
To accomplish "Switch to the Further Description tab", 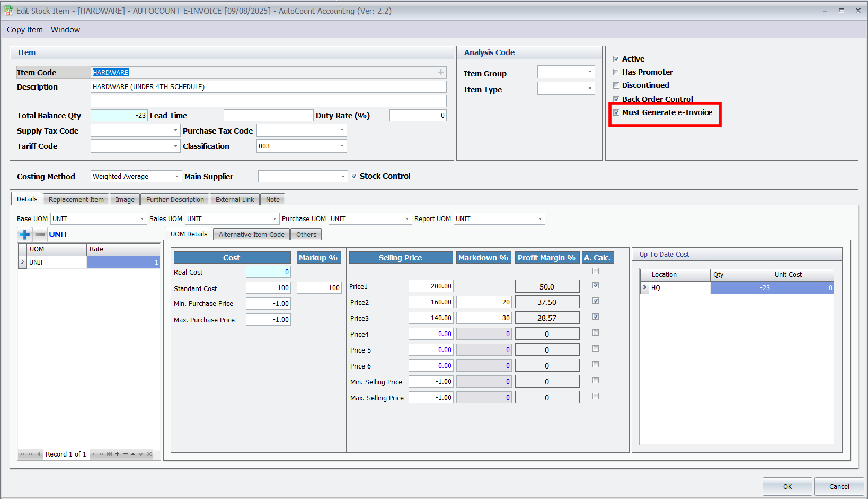I will pyautogui.click(x=175, y=200).
